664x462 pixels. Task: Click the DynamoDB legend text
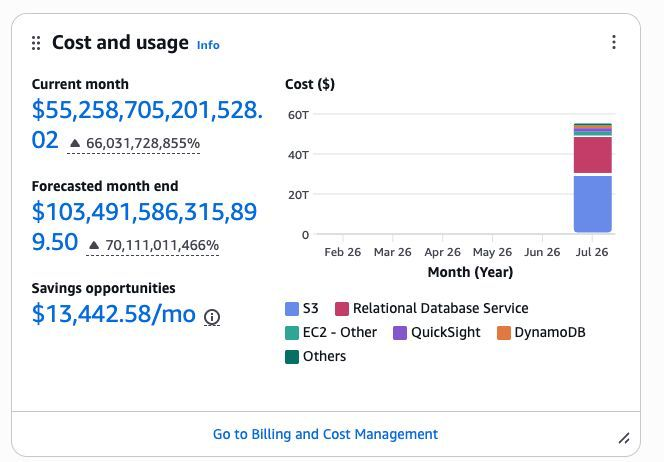[550, 332]
